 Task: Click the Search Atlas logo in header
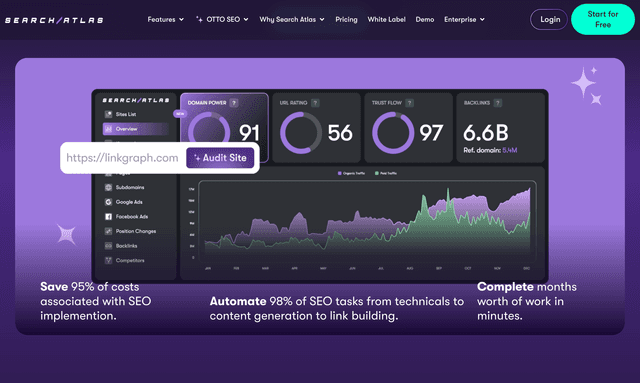pyautogui.click(x=54, y=20)
